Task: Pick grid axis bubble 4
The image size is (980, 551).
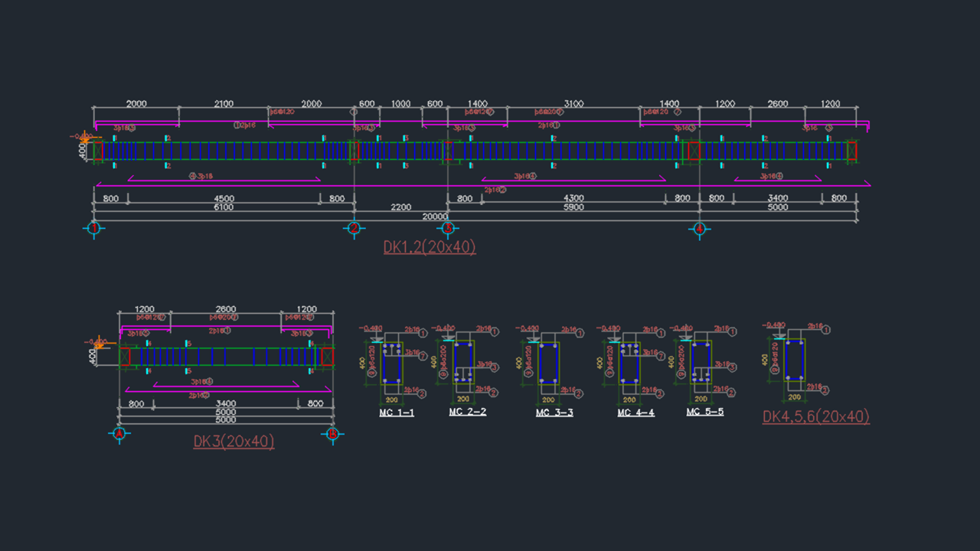Action: (x=699, y=228)
